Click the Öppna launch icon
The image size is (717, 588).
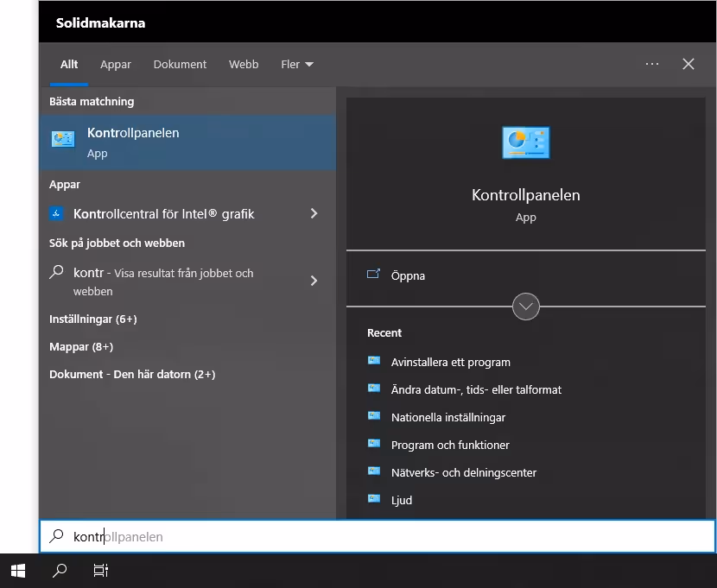[x=373, y=274]
